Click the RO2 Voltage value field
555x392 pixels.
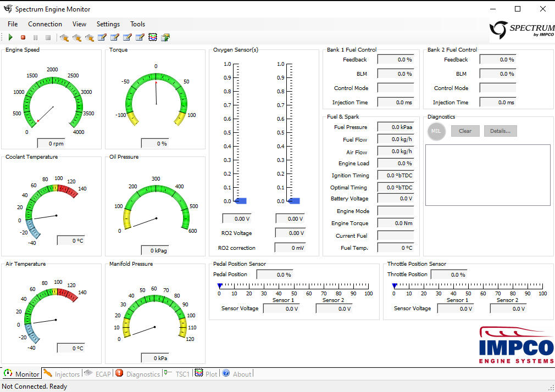coord(290,233)
